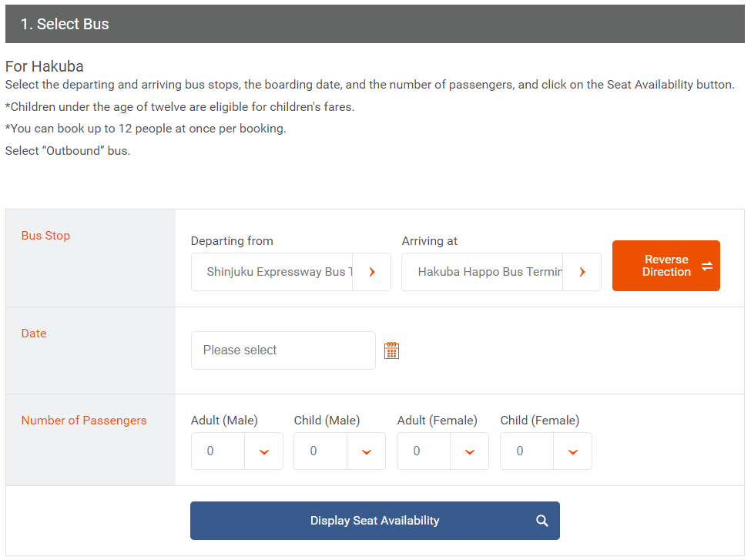This screenshot has width=751, height=560.
Task: Click the Adult (Male) down arrow chevron
Action: [264, 451]
